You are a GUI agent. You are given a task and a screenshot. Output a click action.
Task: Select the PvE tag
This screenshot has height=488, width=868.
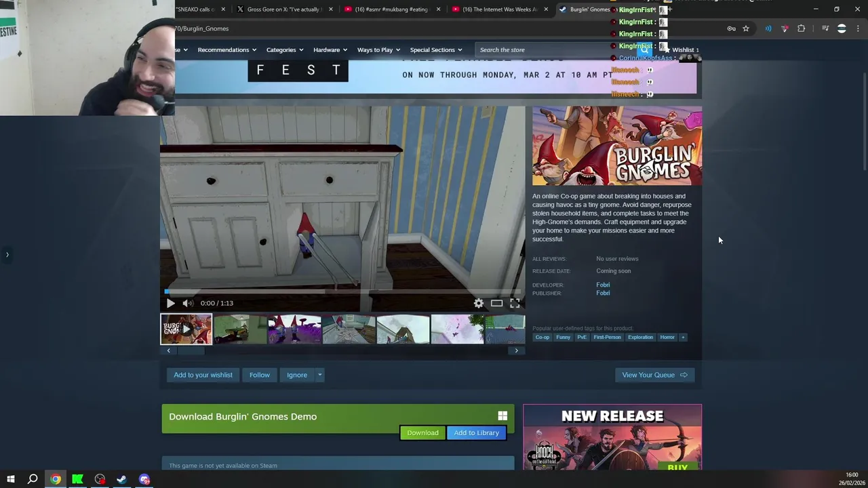point(582,337)
